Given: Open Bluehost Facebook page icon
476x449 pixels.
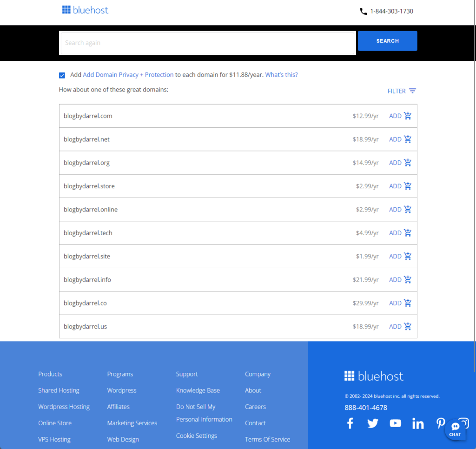Looking at the screenshot, I should point(350,423).
